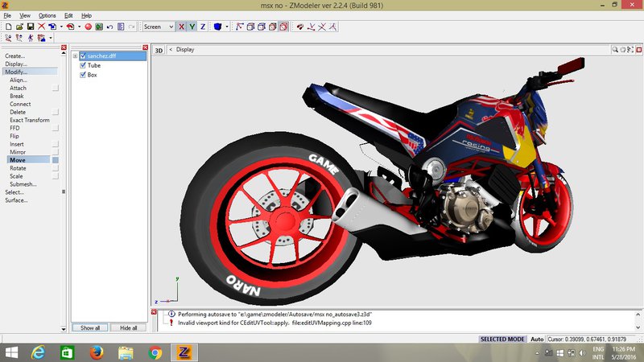Expand the Create... command group
The width and height of the screenshot is (644, 362).
14,56
